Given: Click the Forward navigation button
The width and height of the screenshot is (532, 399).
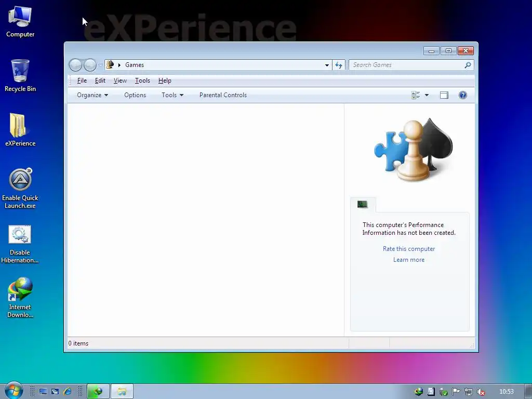Looking at the screenshot, I should coord(90,65).
